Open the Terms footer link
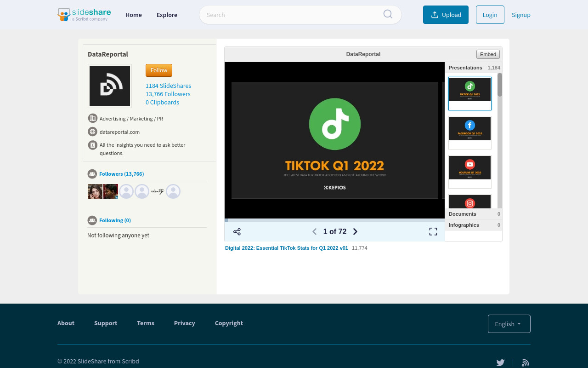The image size is (588, 368). (x=146, y=323)
